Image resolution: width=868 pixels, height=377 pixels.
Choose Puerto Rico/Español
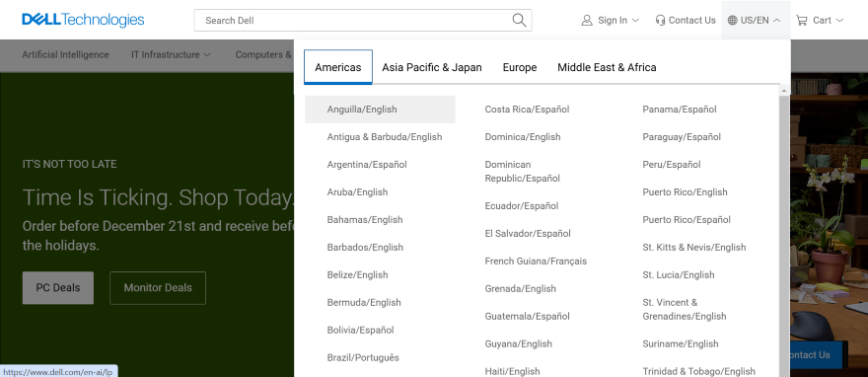point(687,220)
